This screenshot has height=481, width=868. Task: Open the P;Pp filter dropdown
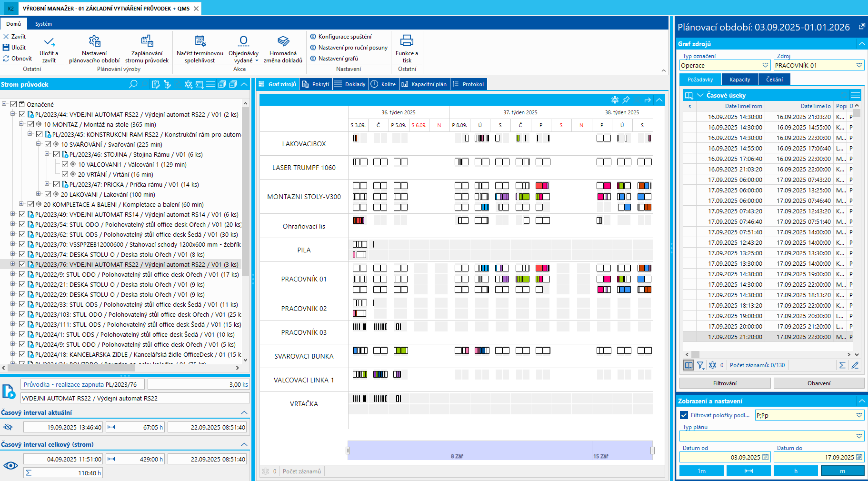[859, 415]
